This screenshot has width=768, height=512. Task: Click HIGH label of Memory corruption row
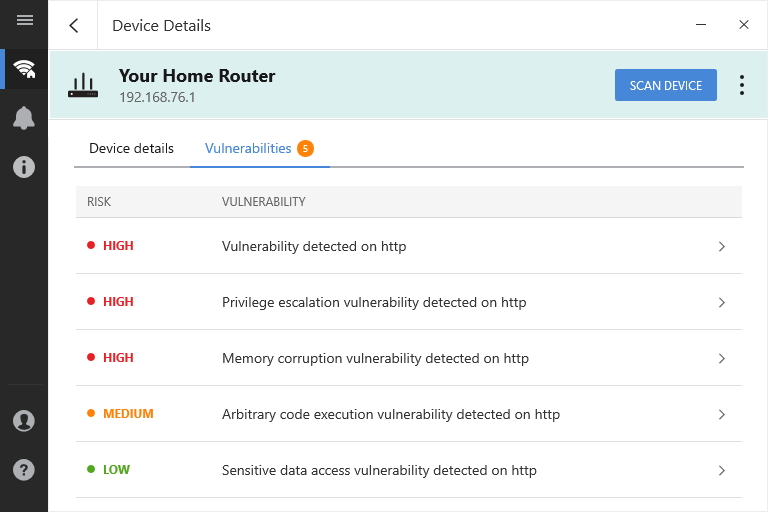pyautogui.click(x=118, y=358)
